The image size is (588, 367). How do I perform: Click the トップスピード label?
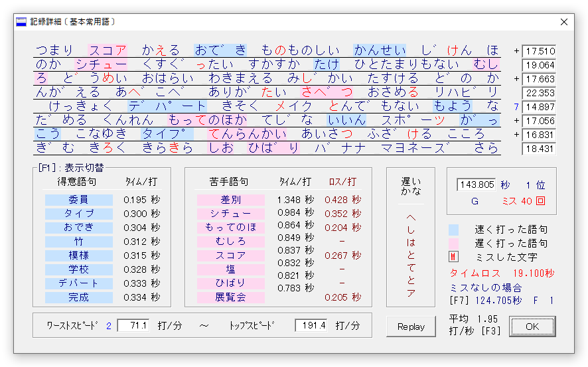pos(252,325)
